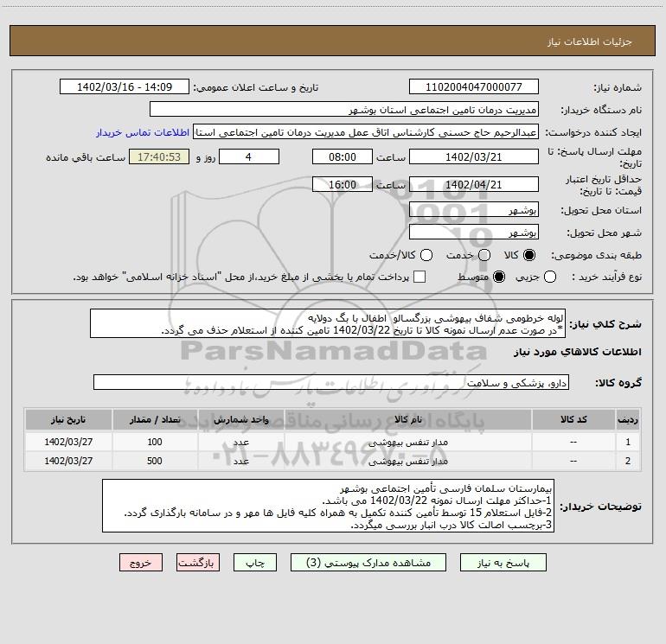The height and width of the screenshot is (644, 666).
Task: Click the واحد شمارش column header
Action: click(x=240, y=420)
